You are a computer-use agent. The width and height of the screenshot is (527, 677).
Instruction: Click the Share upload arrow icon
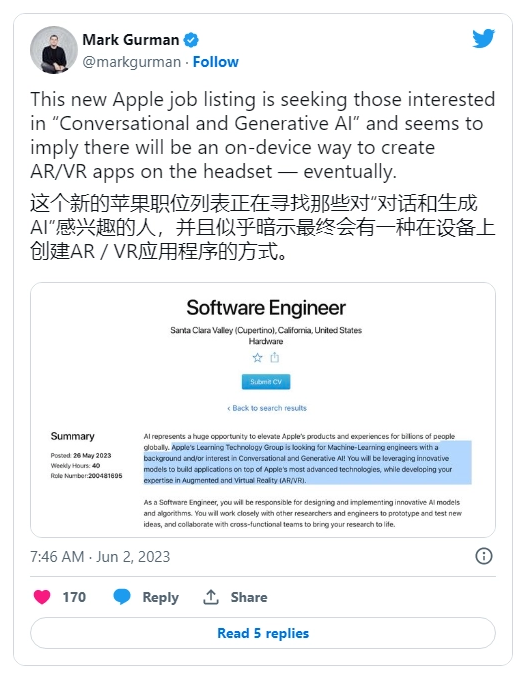211,597
